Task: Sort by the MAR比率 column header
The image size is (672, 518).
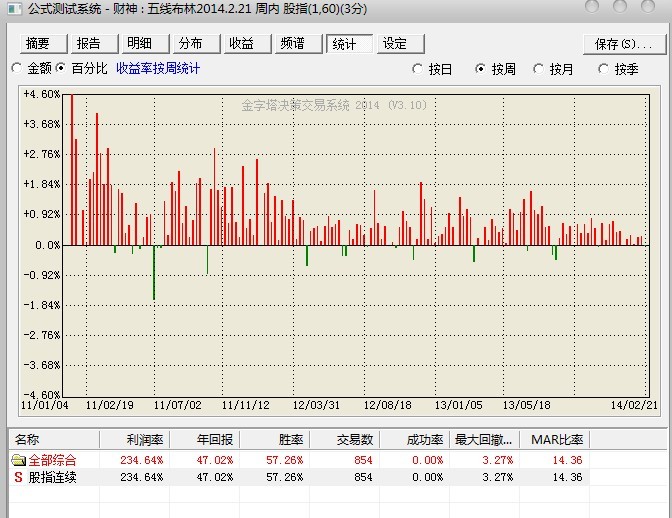Action: 555,440
